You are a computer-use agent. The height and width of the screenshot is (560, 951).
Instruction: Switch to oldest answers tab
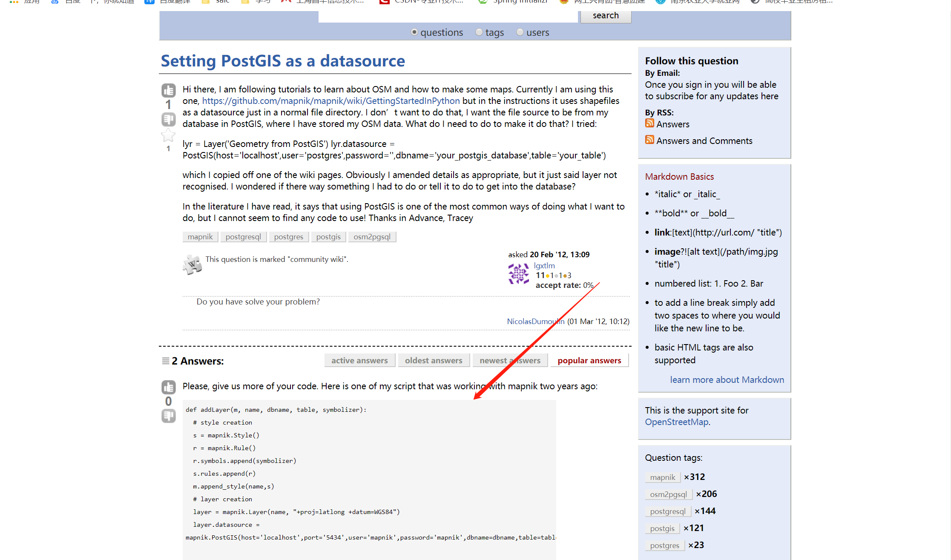pos(433,360)
